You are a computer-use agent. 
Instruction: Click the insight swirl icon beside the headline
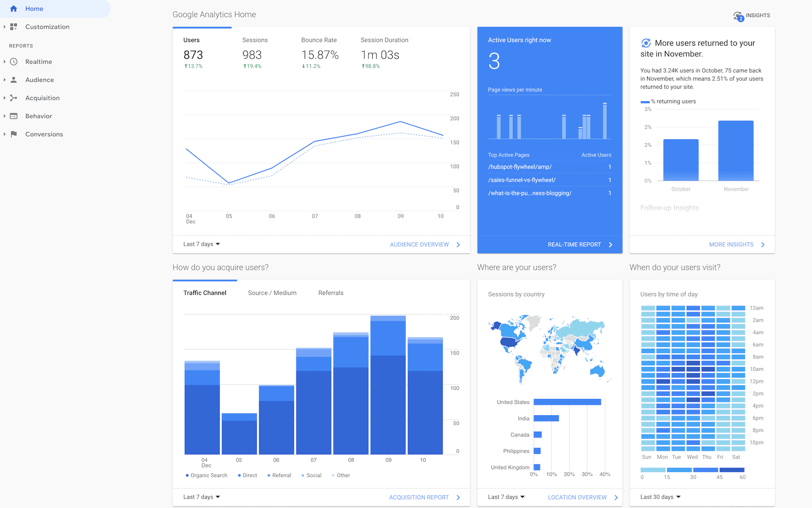646,43
